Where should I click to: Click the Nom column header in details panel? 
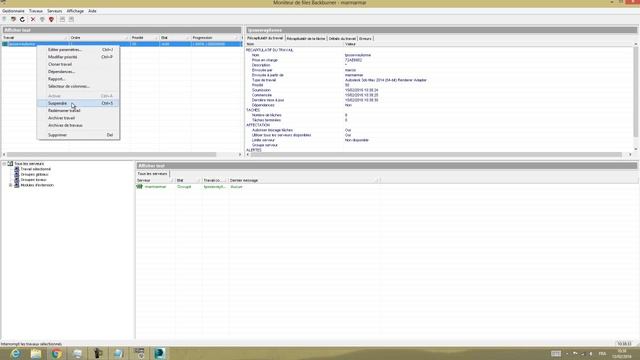coord(294,44)
